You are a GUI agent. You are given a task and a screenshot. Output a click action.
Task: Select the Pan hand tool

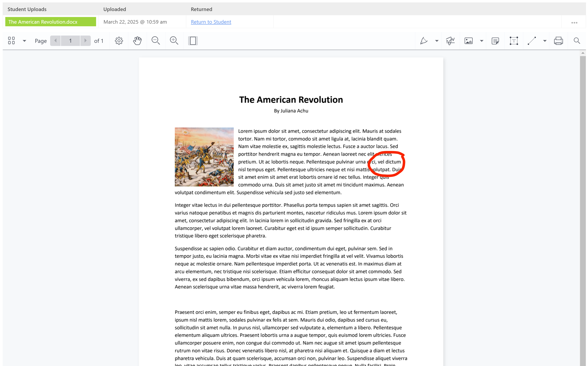(137, 41)
